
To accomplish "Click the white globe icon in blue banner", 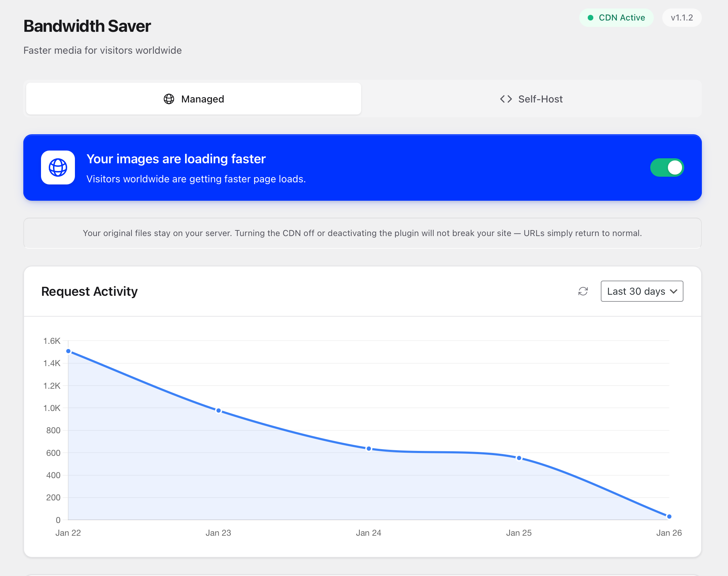I will (58, 167).
